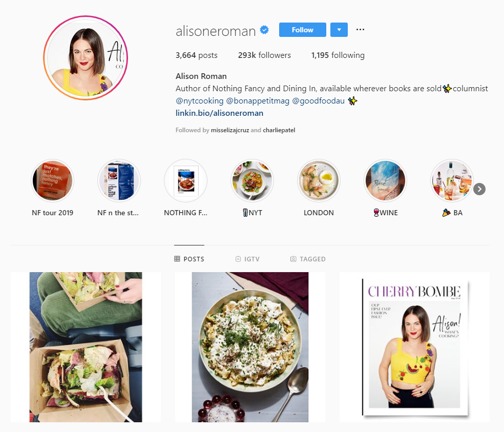The width and height of the screenshot is (504, 432).
Task: Switch to the IGTV tab
Action: [247, 259]
